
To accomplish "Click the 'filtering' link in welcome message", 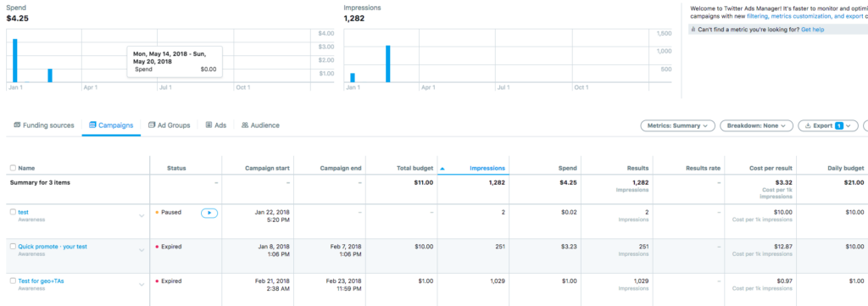I will (757, 17).
